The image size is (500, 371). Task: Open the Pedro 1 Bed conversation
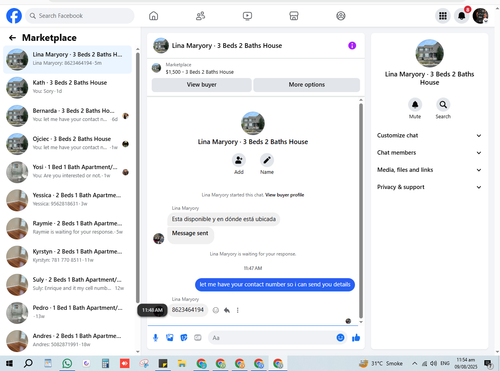pyautogui.click(x=67, y=313)
